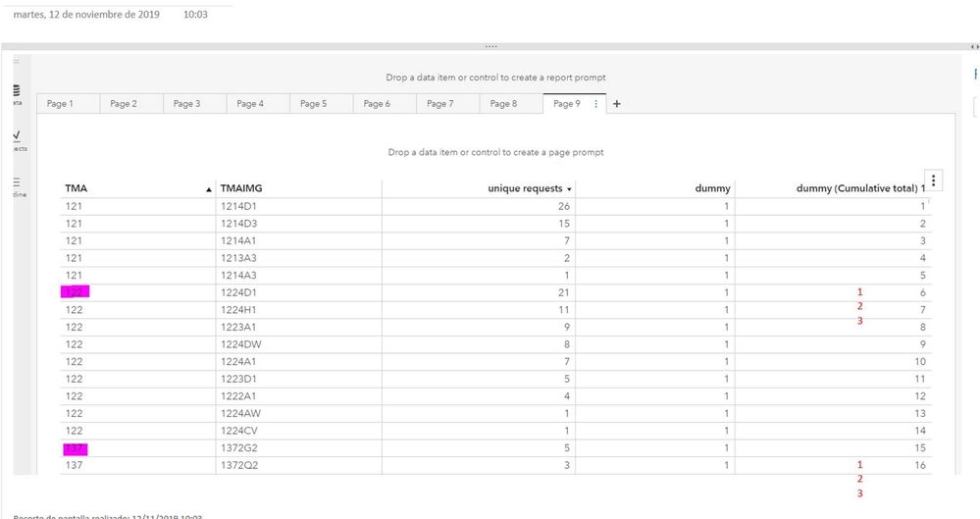980x519 pixels.
Task: Select the cell 1213A3
Action: [x=238, y=258]
